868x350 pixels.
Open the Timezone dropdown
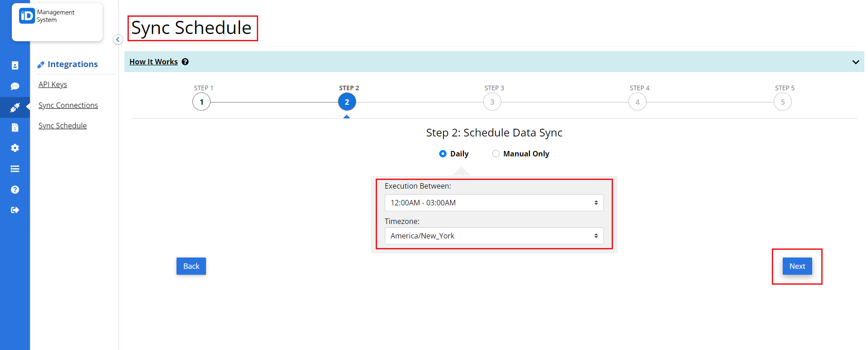pos(494,236)
